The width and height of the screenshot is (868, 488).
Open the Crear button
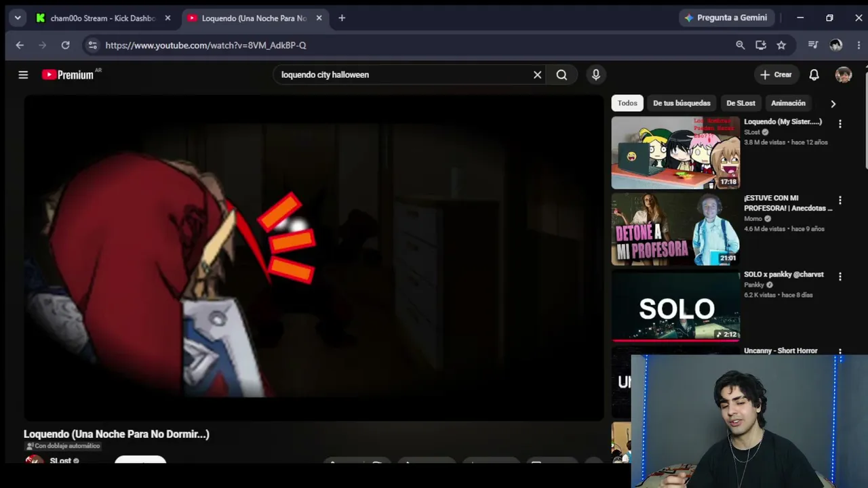click(x=776, y=75)
